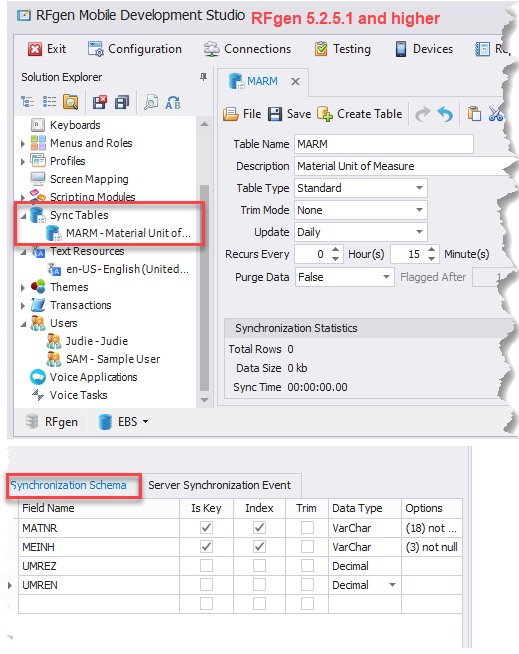Viewport: 519px width, 654px height.
Task: Click the Create Table icon
Action: pyautogui.click(x=325, y=114)
